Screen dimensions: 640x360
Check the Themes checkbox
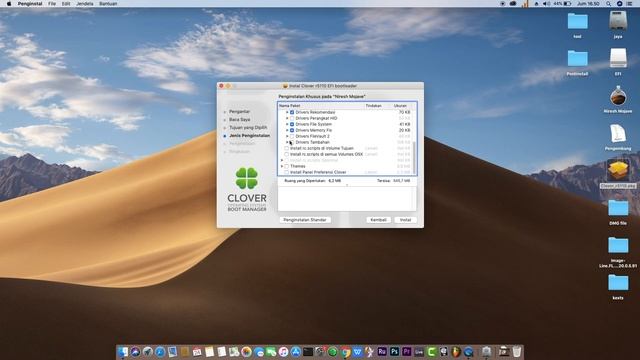point(287,167)
